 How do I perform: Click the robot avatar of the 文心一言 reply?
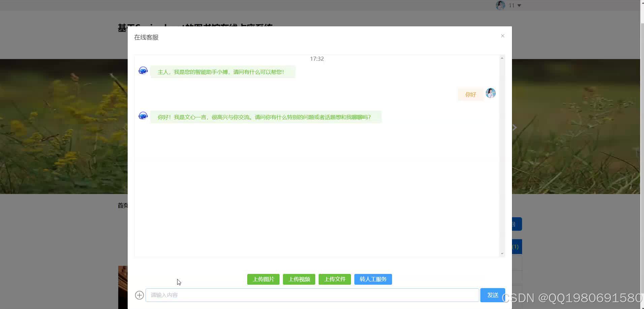click(143, 115)
